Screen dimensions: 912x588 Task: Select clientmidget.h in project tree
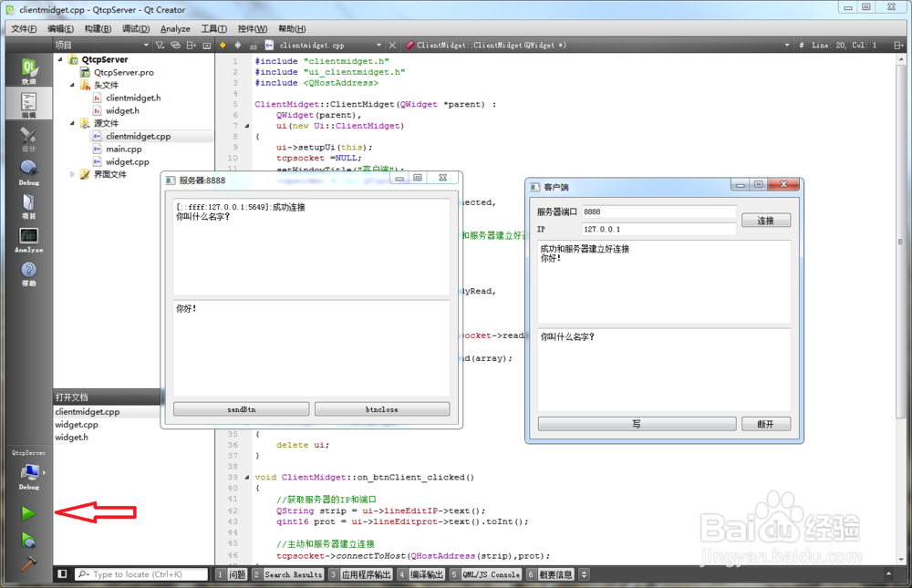click(133, 98)
